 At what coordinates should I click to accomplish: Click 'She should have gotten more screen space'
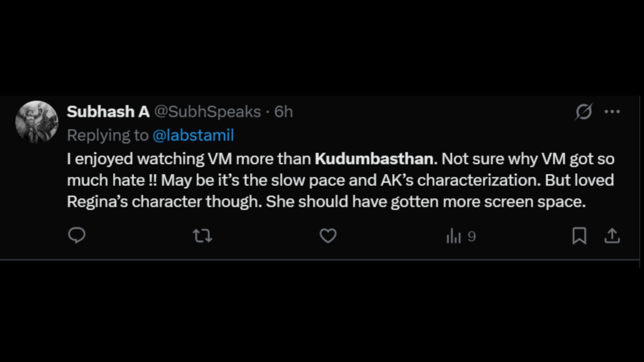[x=425, y=202]
